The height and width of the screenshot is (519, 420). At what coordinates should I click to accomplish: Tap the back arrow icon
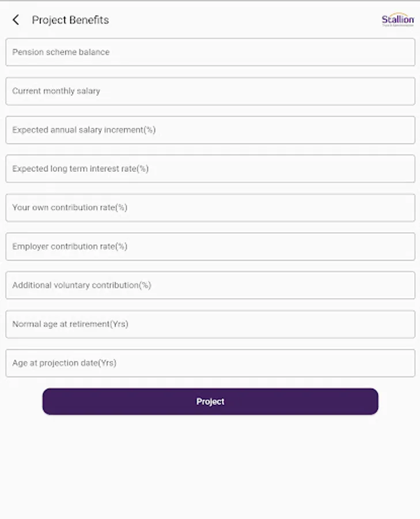[x=16, y=20]
